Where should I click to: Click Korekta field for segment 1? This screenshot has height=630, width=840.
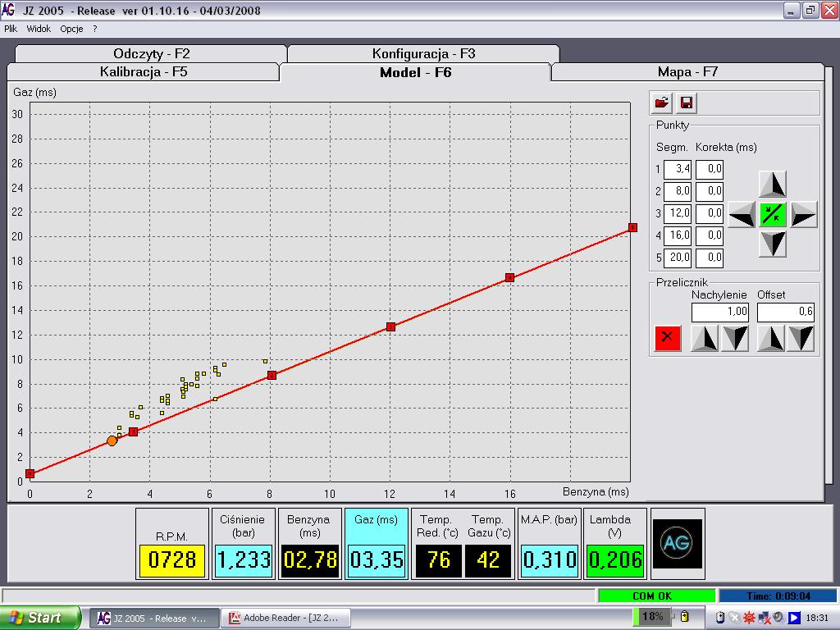coord(710,169)
